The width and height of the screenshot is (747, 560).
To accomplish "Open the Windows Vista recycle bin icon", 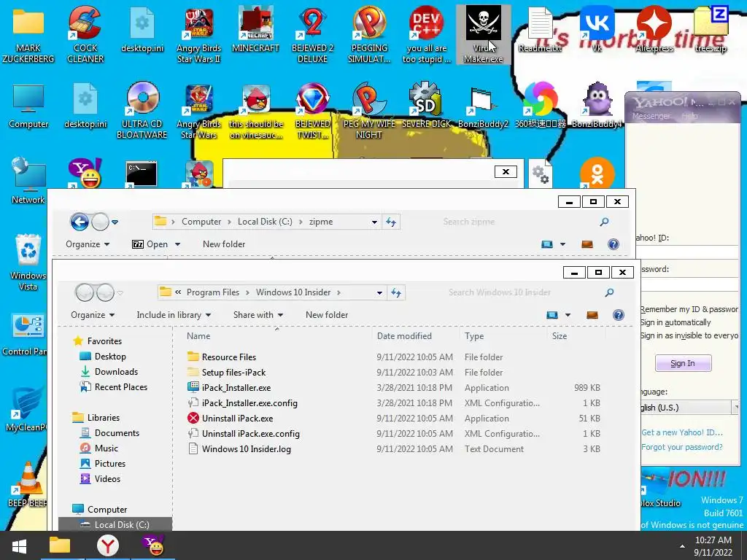I will click(28, 262).
